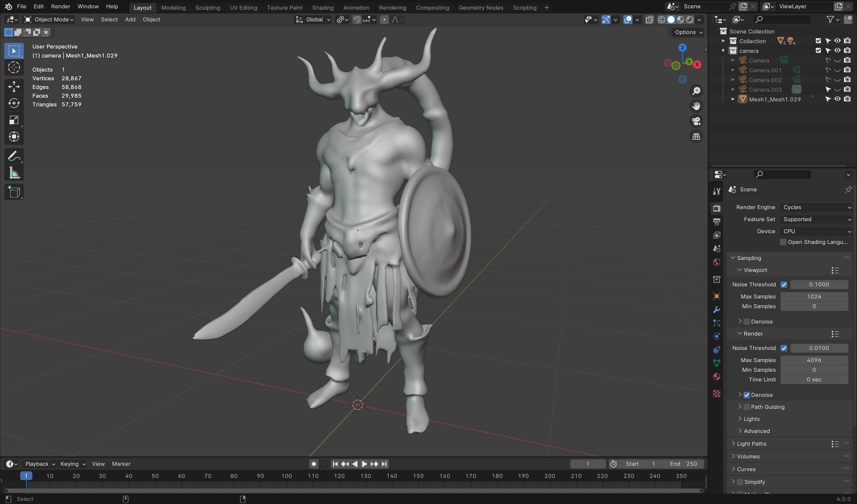Enable Open Shading Language checkbox
The height and width of the screenshot is (504, 857).
[x=783, y=242]
